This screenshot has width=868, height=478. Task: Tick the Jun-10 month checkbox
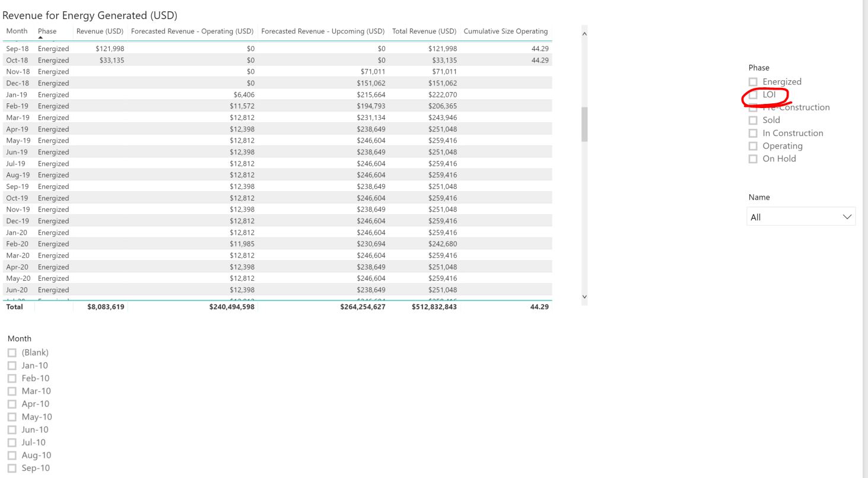click(12, 430)
